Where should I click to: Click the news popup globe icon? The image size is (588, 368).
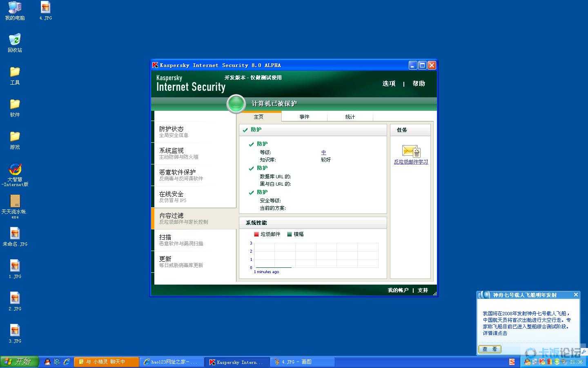484,295
